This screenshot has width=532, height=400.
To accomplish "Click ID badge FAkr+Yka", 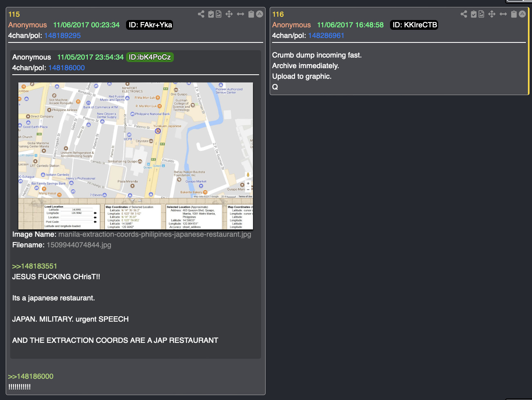I will pyautogui.click(x=150, y=25).
